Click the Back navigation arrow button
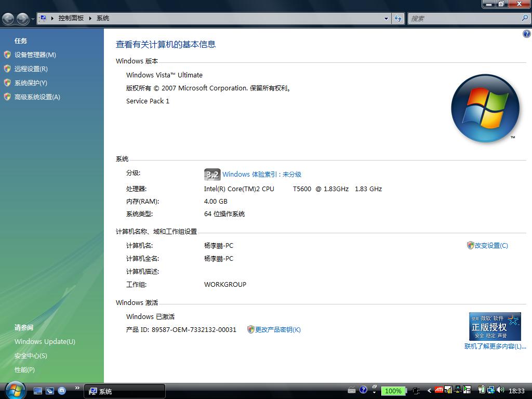 (8, 19)
